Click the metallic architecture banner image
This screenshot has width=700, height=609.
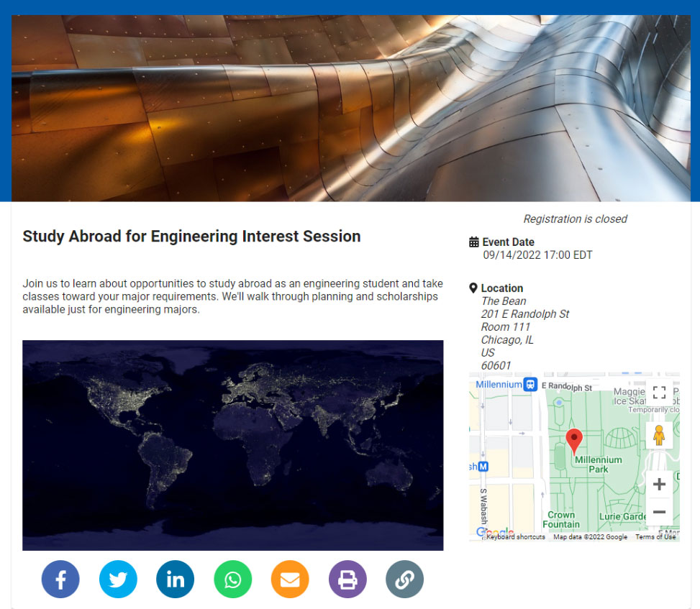(x=351, y=109)
